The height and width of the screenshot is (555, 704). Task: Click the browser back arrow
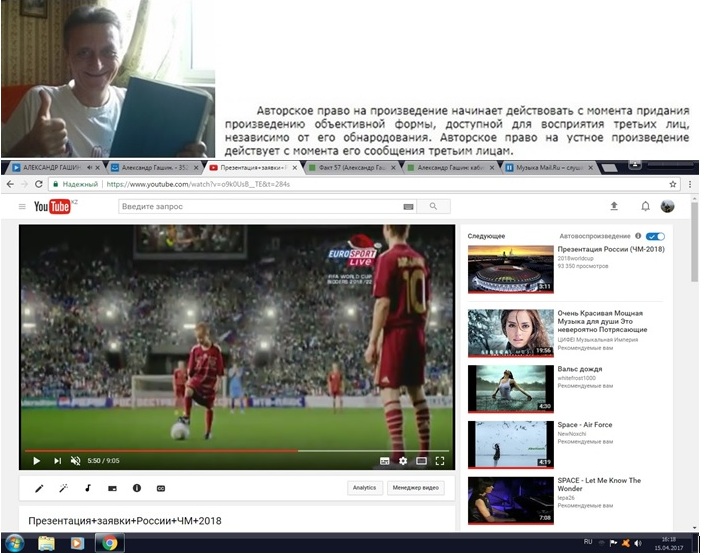pos(10,184)
